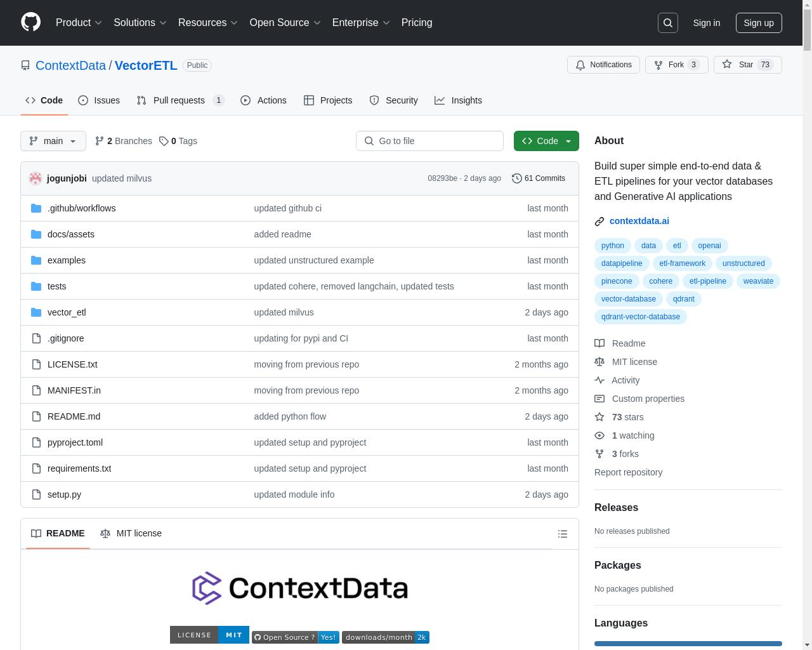Screen dimensions: 812x650
Task: Click the pinecone topic tag
Action: [617, 281]
